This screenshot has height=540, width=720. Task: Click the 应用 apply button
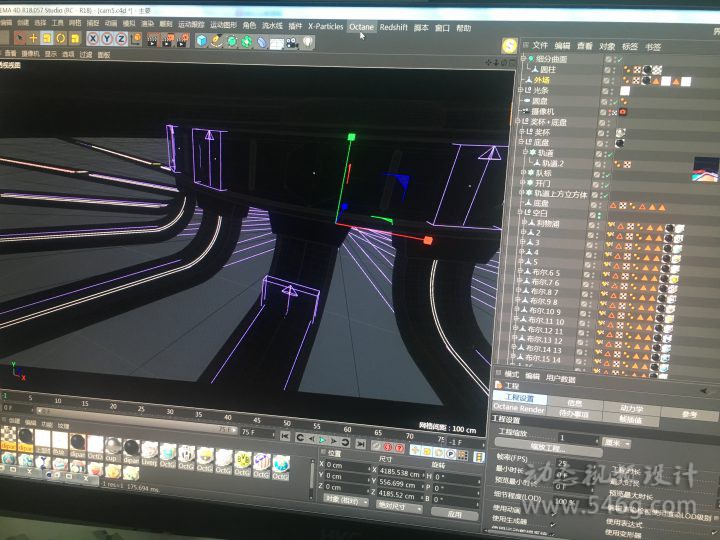455,514
